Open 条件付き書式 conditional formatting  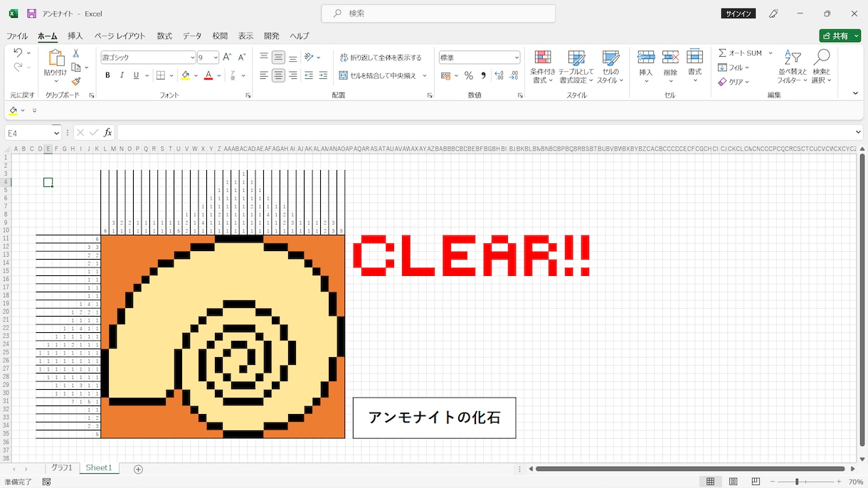coord(543,68)
